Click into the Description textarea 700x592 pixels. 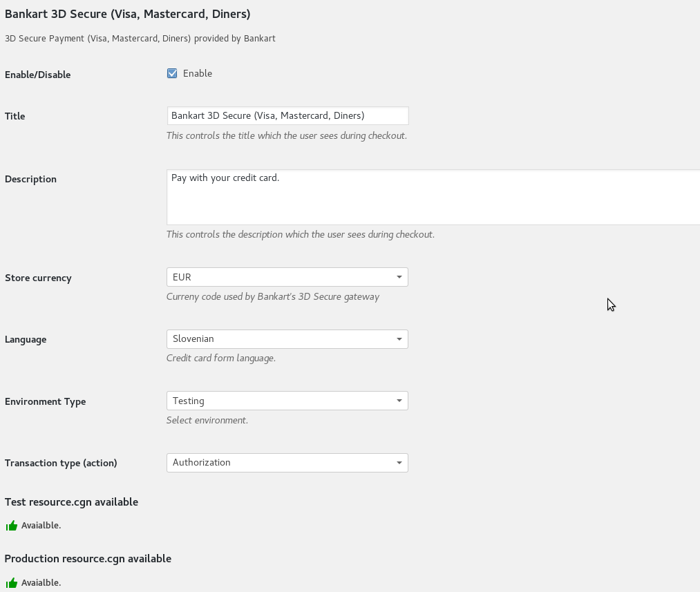tap(433, 197)
